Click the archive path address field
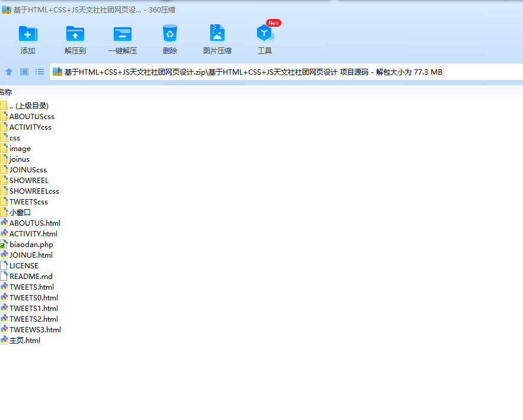The width and height of the screenshot is (523, 420). click(286, 72)
